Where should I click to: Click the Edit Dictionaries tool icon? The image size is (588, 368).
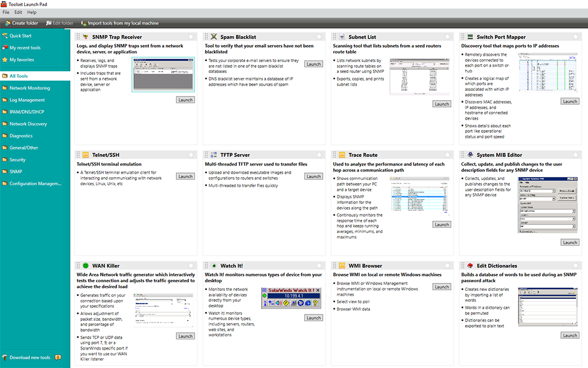tap(470, 266)
